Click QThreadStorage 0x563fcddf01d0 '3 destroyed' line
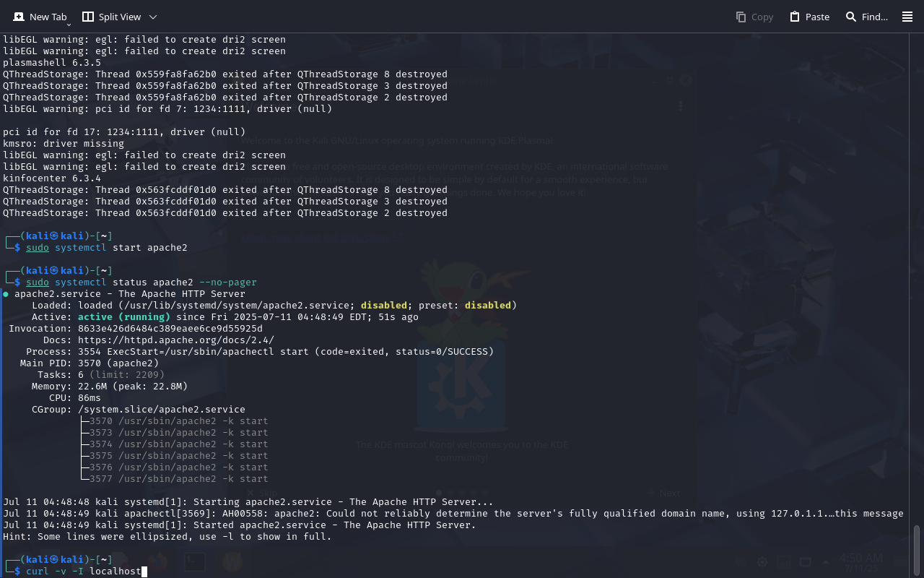The image size is (924, 578). pos(225,202)
